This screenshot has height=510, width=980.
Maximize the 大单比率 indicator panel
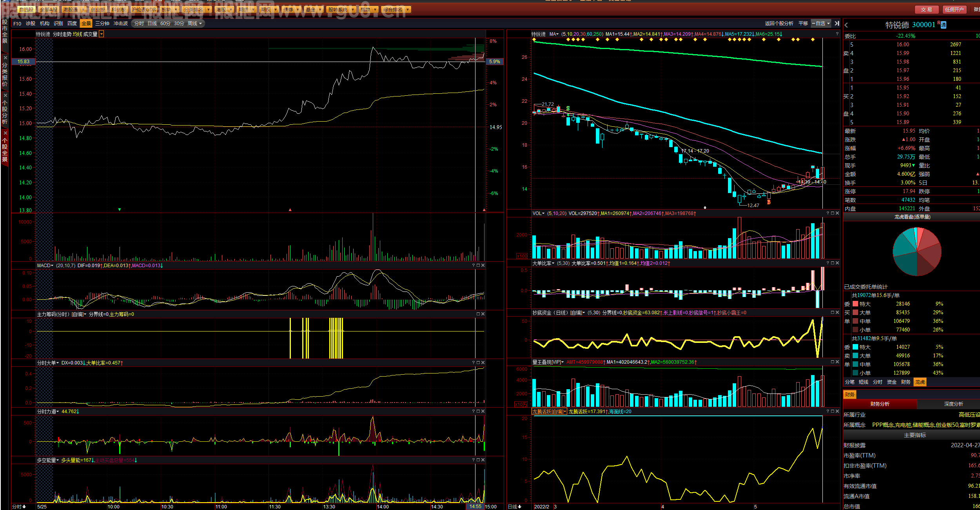coord(833,263)
